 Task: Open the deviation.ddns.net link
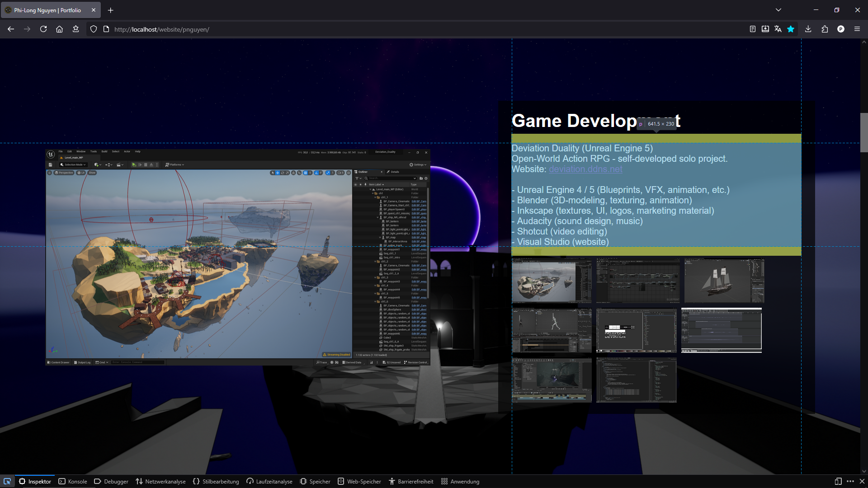pyautogui.click(x=585, y=169)
